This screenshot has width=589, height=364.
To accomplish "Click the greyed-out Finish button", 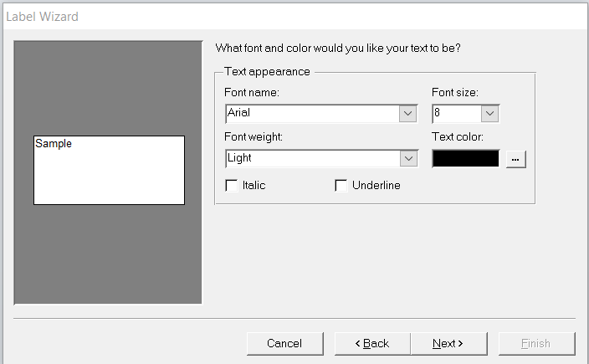I will point(536,343).
